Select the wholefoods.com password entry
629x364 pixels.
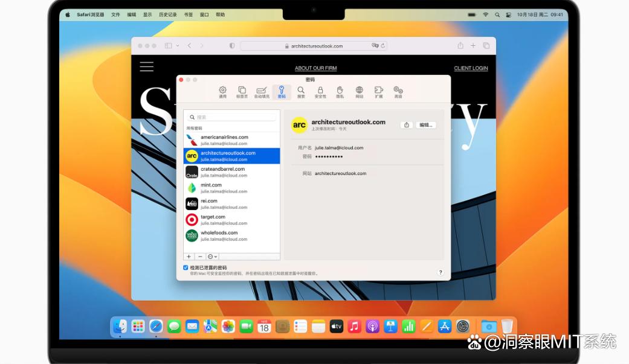(232, 235)
